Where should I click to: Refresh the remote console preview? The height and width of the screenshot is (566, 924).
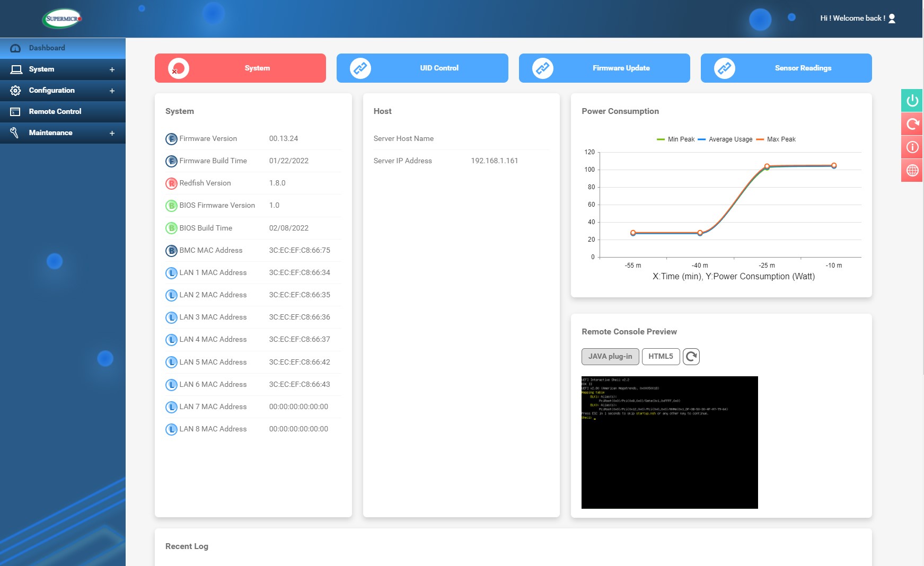[691, 357]
